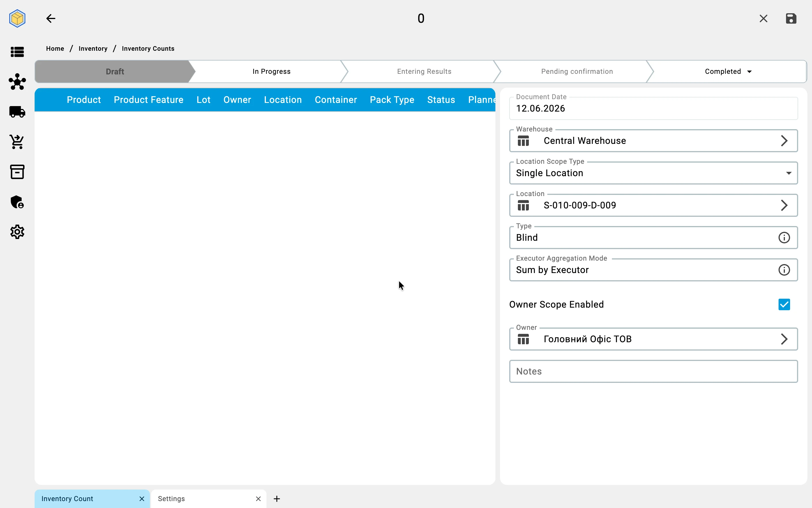The image size is (812, 508).
Task: Open Owner selector chevron
Action: 784,339
